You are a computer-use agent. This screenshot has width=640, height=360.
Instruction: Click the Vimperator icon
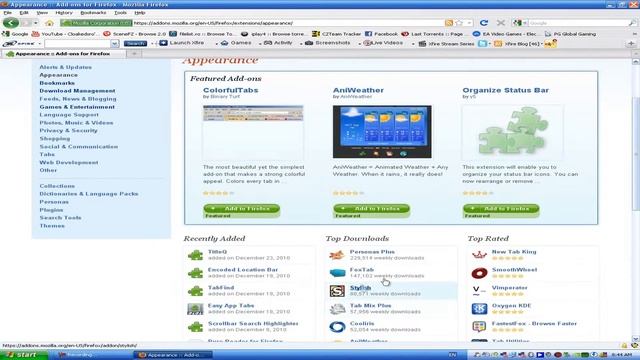479,291
